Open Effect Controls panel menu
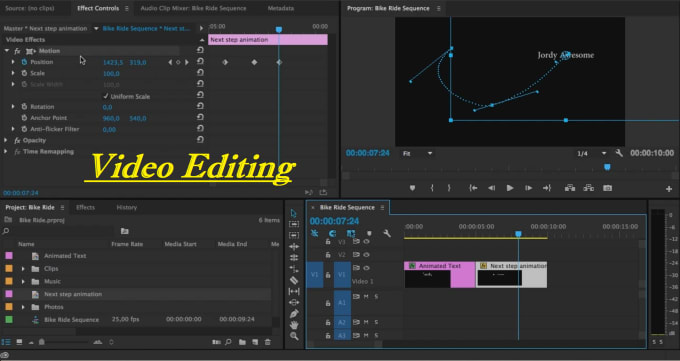Screen dimensions: 680x361 tap(127, 8)
